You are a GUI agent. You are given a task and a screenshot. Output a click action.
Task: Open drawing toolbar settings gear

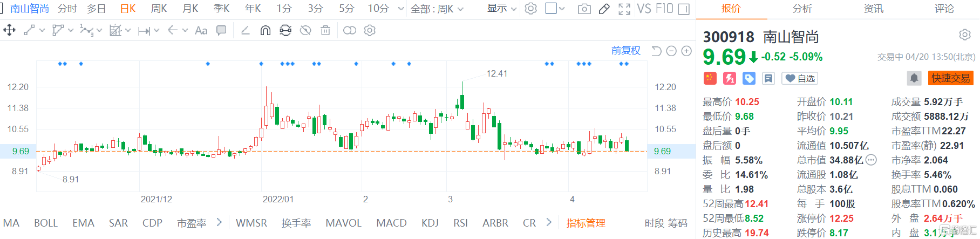coord(370,30)
